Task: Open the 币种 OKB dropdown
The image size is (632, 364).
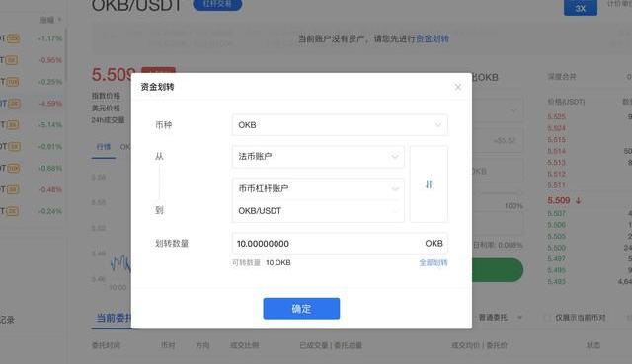Action: (340, 125)
